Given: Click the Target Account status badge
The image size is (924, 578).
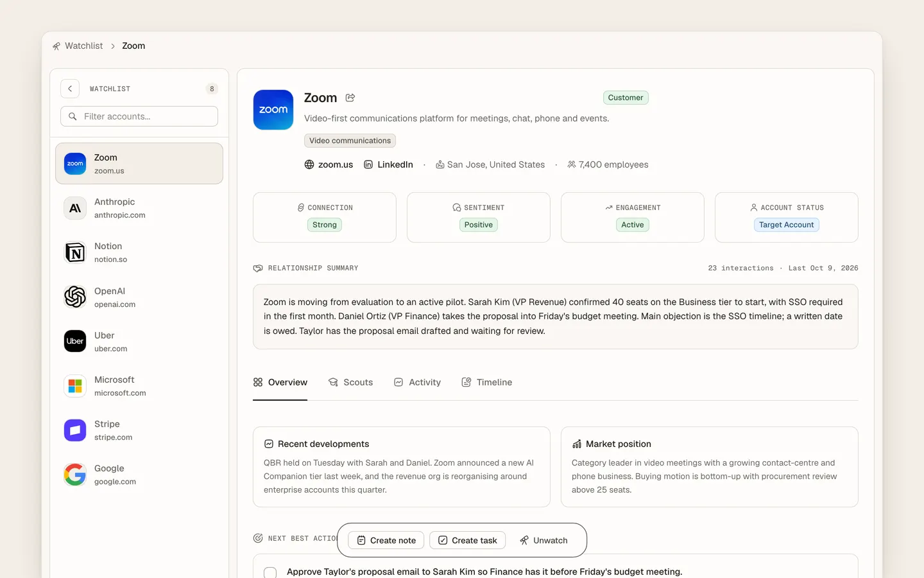Looking at the screenshot, I should click(x=787, y=225).
